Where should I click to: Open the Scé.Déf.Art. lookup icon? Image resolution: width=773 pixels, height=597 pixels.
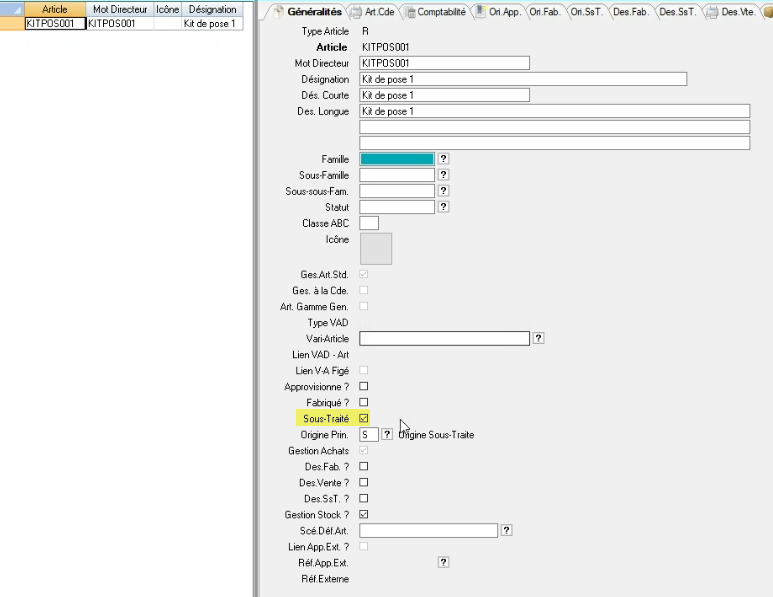pos(507,531)
